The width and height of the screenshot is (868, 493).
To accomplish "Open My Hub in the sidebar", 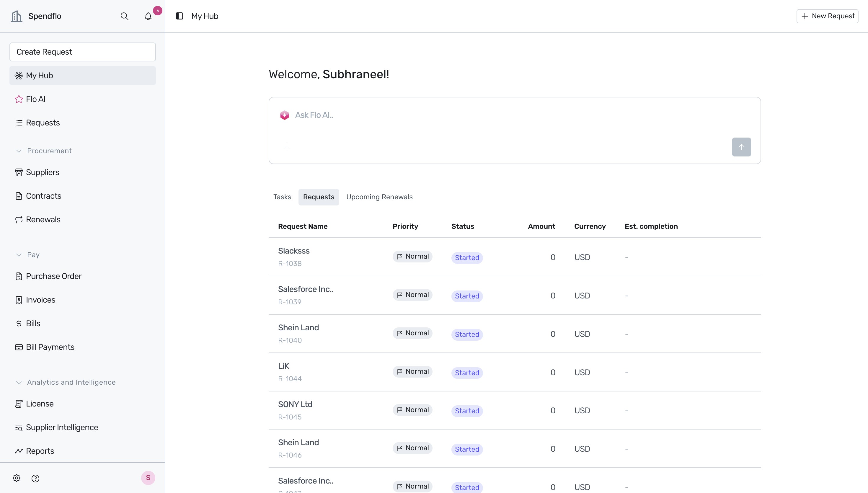I will 83,76.
